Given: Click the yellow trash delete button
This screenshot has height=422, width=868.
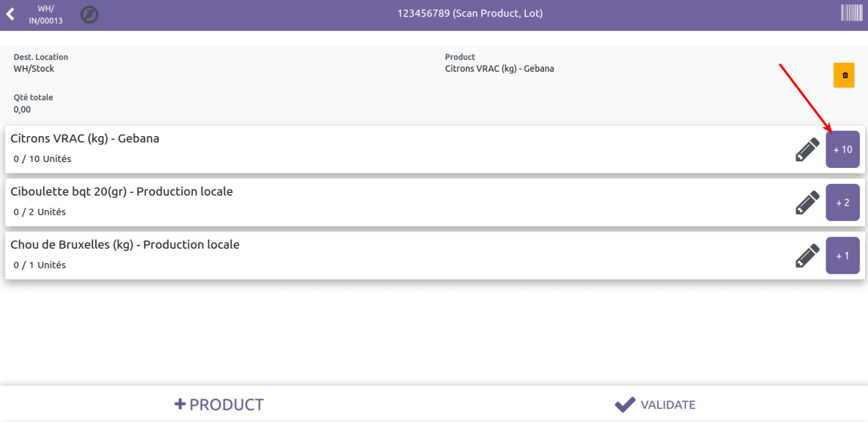Looking at the screenshot, I should point(844,75).
